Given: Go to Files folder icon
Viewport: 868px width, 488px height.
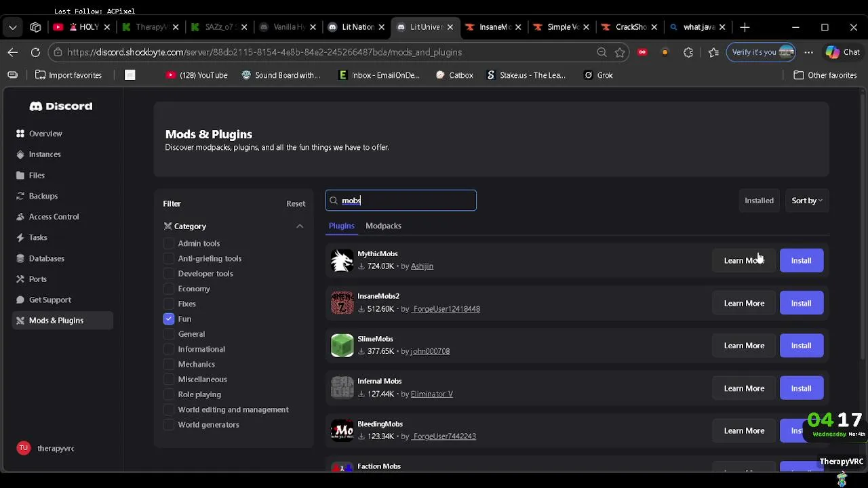Looking at the screenshot, I should coord(20,176).
